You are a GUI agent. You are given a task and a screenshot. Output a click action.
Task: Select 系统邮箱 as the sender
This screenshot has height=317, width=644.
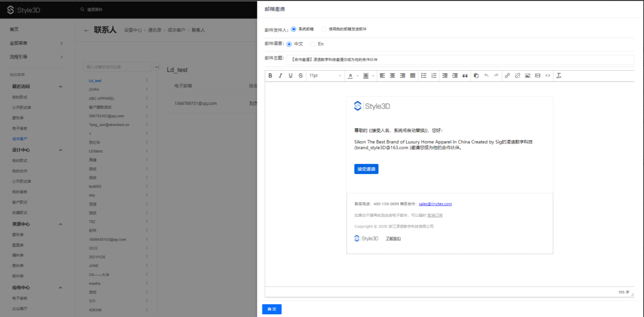click(294, 29)
